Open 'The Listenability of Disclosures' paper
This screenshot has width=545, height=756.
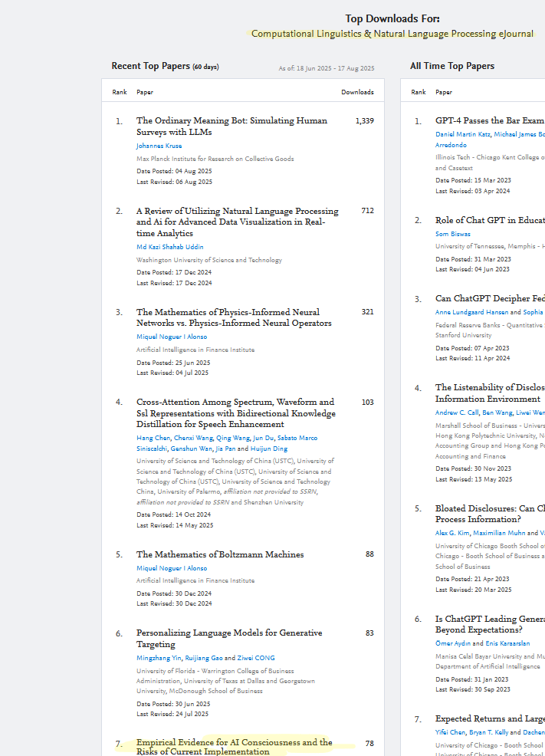[x=490, y=393]
